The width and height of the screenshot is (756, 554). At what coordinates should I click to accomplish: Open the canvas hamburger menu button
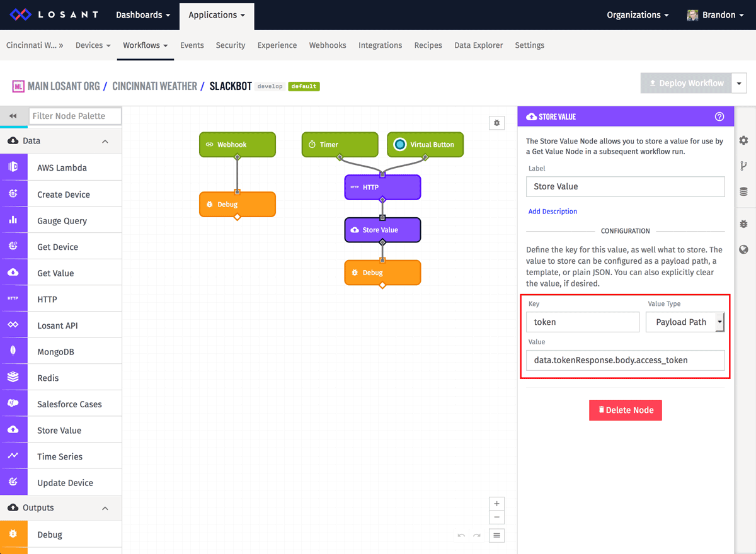497,536
